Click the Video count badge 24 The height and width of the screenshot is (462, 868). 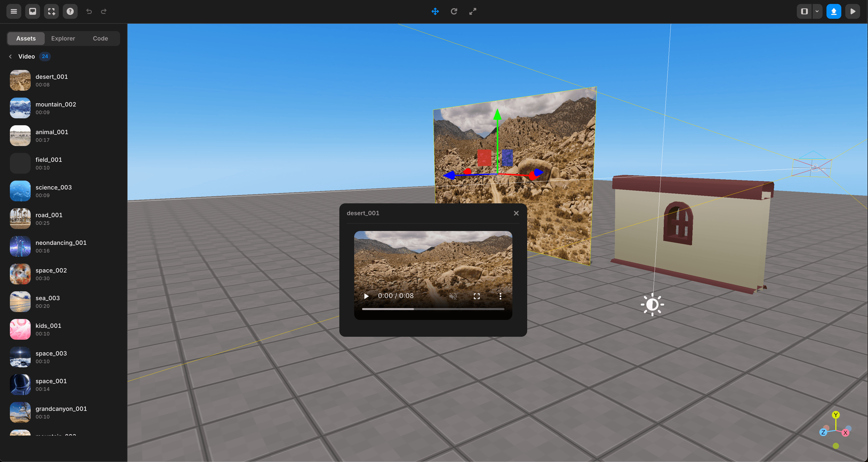pyautogui.click(x=45, y=57)
